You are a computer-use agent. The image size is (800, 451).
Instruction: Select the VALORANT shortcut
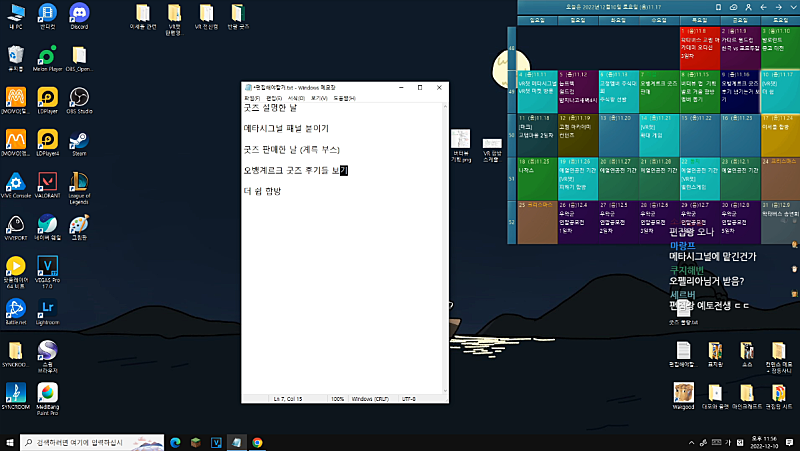point(46,183)
